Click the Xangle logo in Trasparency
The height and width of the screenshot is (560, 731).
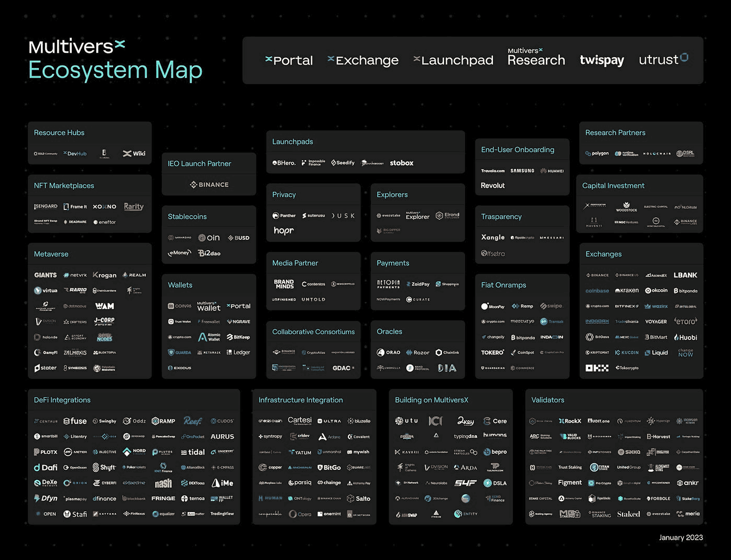[x=493, y=237]
